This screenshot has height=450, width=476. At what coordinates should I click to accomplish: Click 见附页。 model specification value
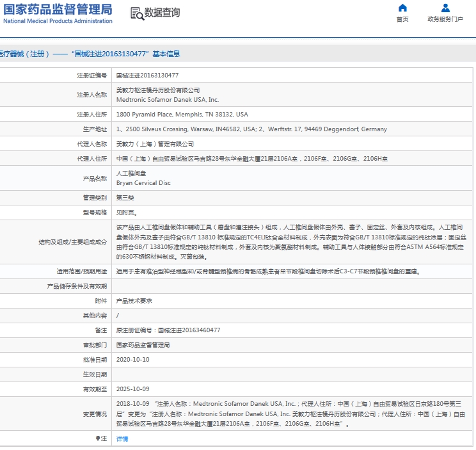127,213
